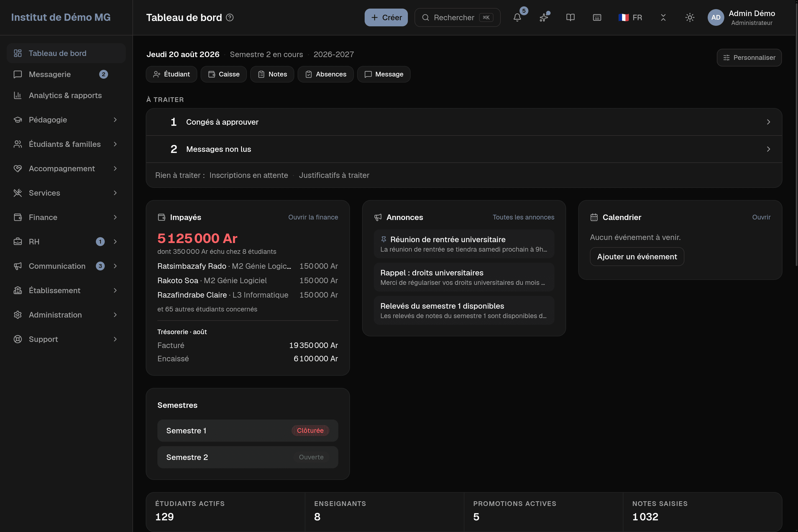Open Messagerie in sidebar
Image resolution: width=798 pixels, height=532 pixels.
click(x=66, y=74)
